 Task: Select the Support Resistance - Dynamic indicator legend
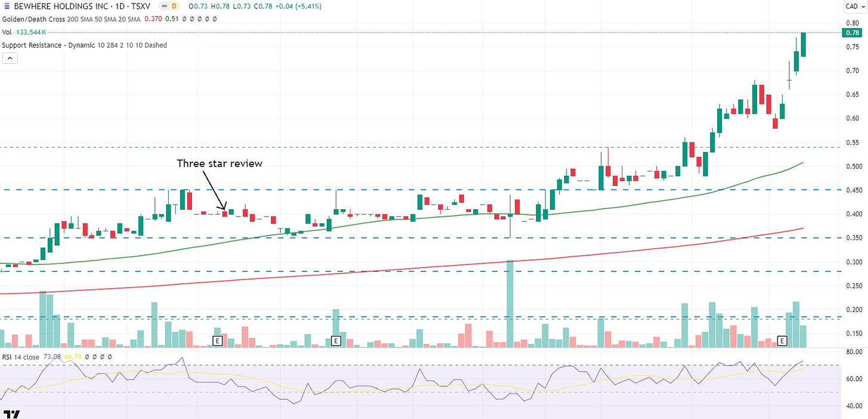coord(85,45)
